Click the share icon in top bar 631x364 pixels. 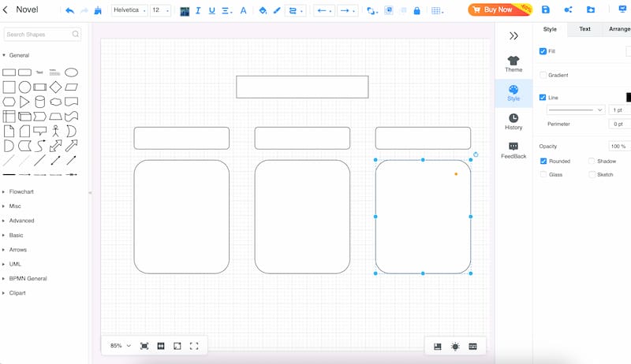tap(568, 9)
